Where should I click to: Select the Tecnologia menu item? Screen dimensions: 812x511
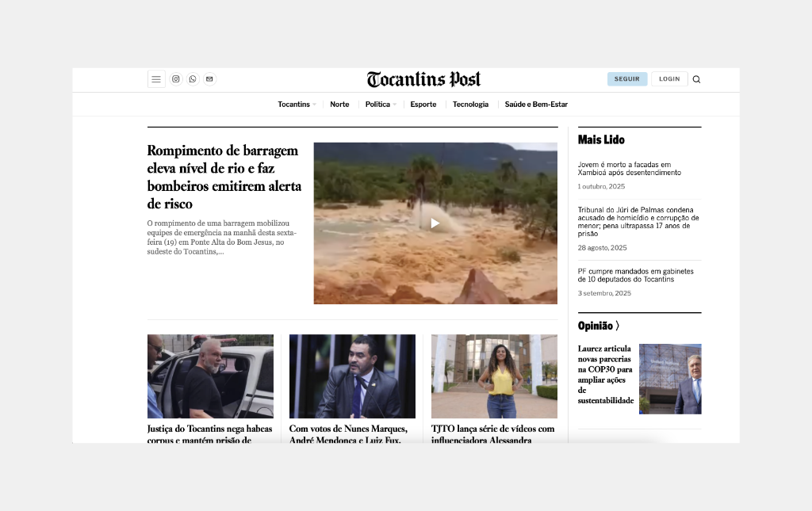pyautogui.click(x=470, y=105)
